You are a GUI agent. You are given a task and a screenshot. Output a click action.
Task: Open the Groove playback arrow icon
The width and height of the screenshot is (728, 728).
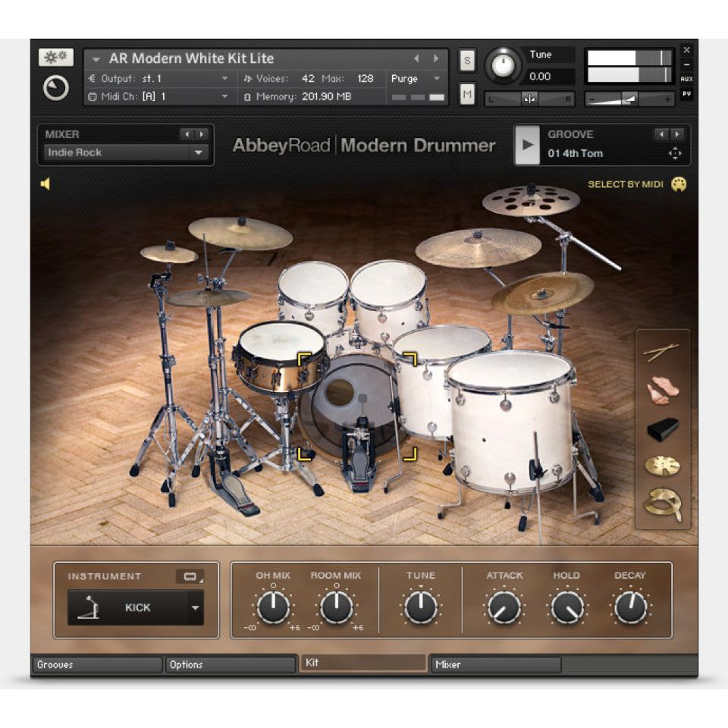[526, 146]
